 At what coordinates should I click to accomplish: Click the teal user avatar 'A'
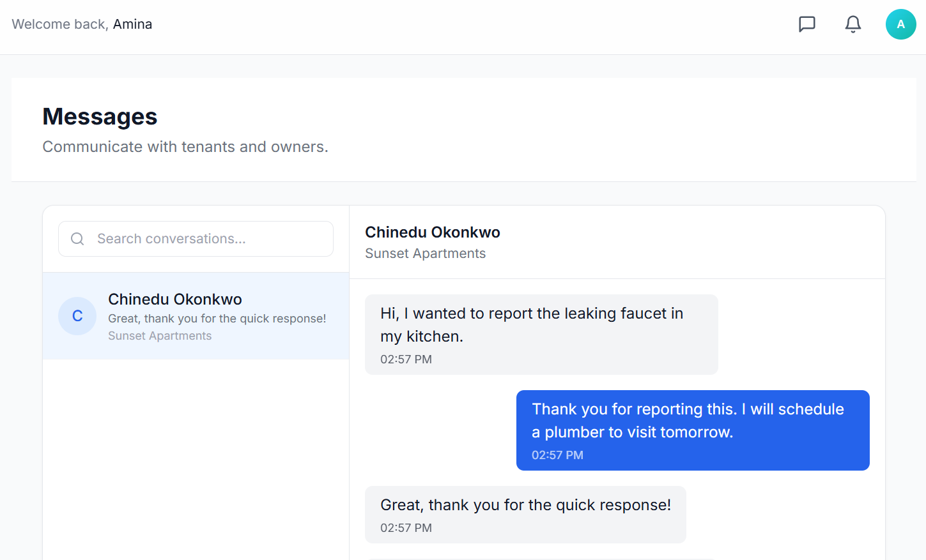tap(901, 24)
